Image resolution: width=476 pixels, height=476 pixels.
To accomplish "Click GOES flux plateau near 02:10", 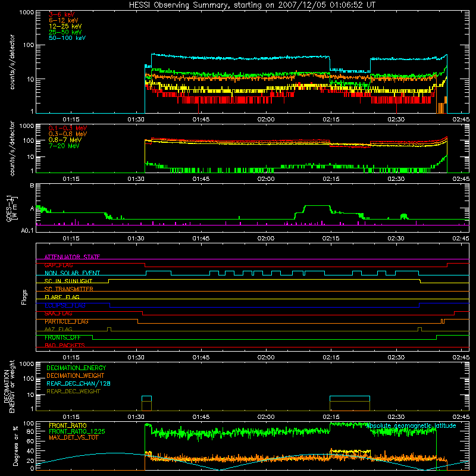I will 317,206.
